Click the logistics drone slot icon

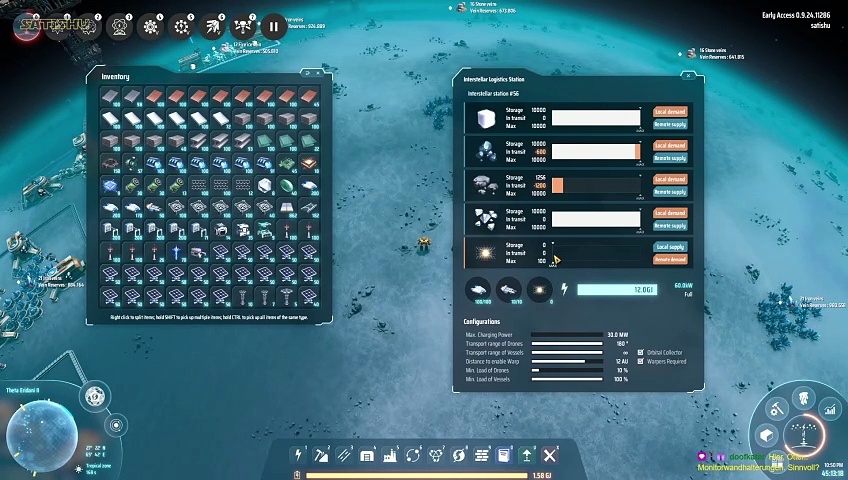479,289
